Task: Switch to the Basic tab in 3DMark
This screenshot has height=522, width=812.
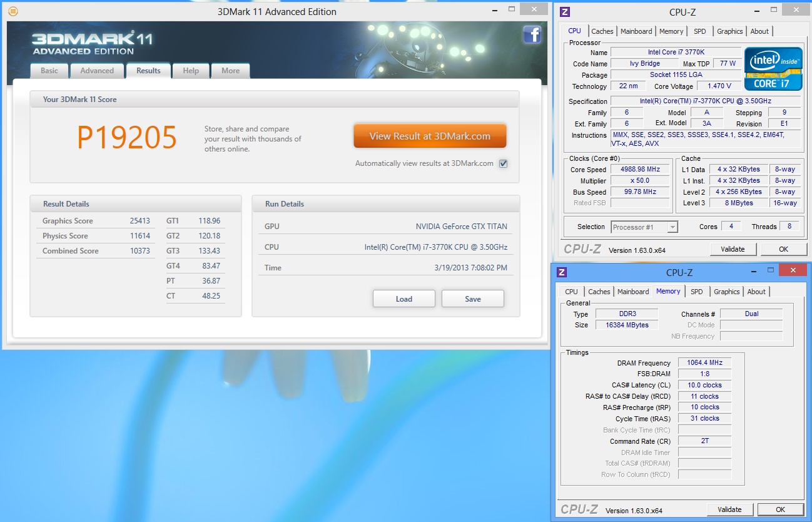Action: tap(49, 71)
